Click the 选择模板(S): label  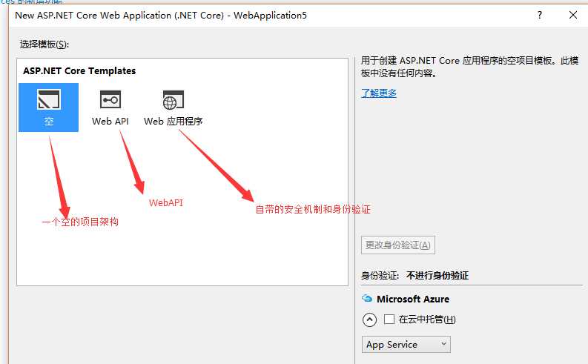click(44, 44)
